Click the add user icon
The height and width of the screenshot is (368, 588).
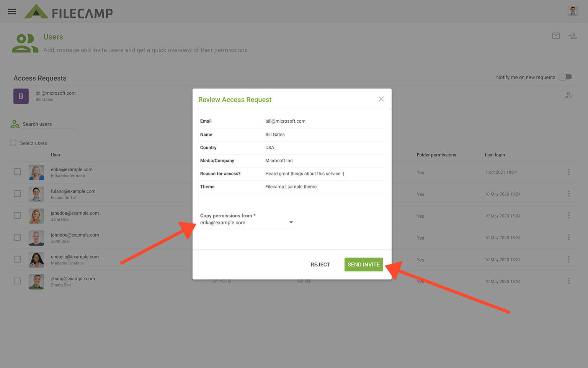[x=572, y=36]
